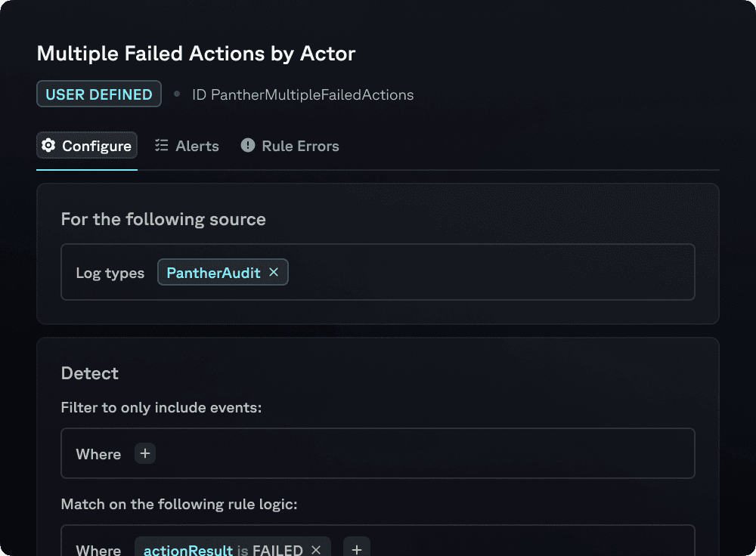Image resolution: width=756 pixels, height=556 pixels.
Task: Click the checklist icon beside Alerts
Action: [162, 146]
